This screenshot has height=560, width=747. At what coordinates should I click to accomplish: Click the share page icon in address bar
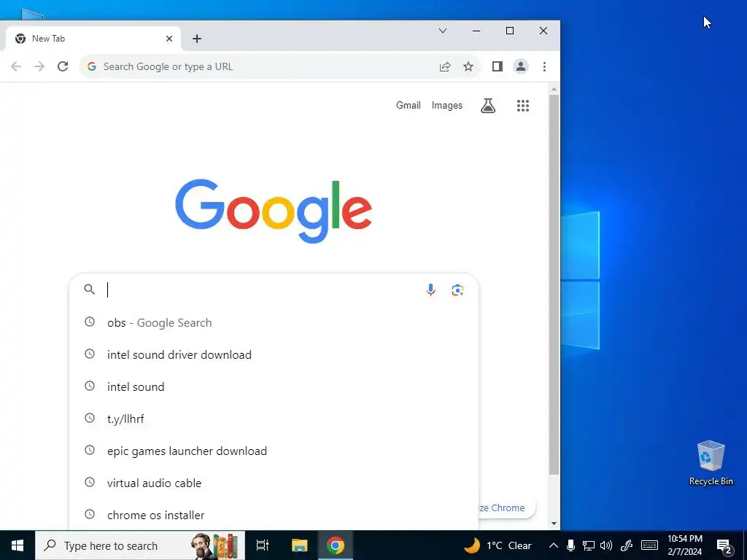pyautogui.click(x=445, y=66)
